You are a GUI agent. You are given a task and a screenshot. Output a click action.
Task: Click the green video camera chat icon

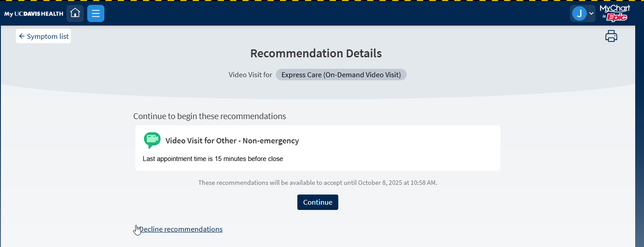point(152,140)
